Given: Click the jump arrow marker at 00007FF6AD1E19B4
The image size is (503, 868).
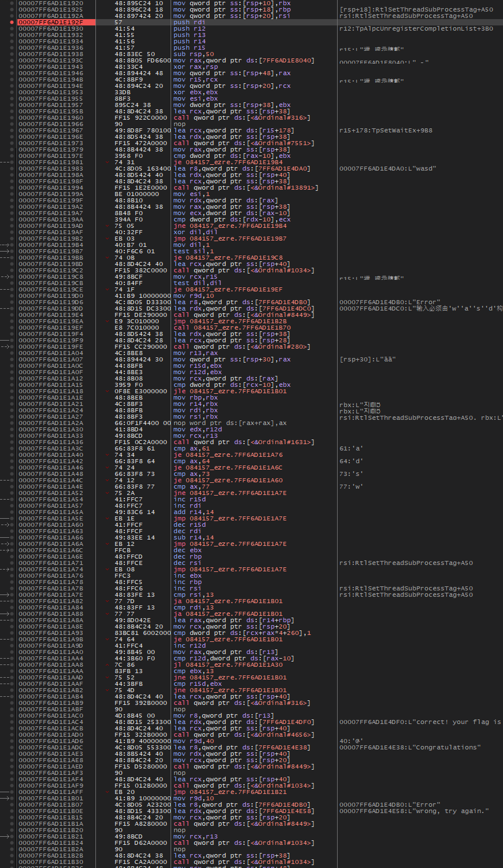Looking at the screenshot, I should tap(5, 245).
